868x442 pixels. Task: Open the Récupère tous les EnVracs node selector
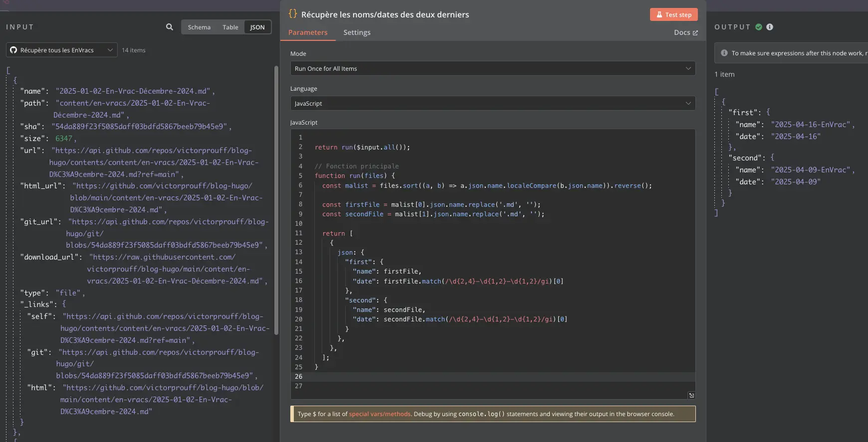pyautogui.click(x=62, y=50)
